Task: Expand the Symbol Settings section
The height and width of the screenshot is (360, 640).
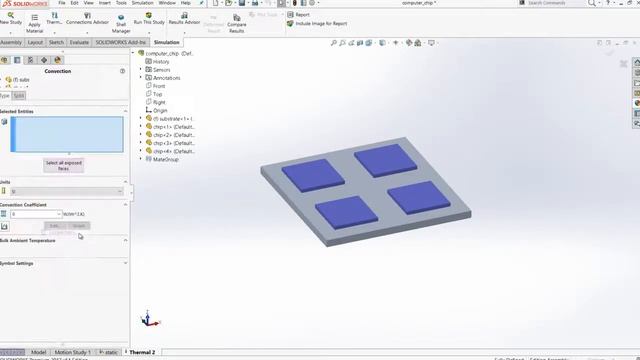Action: tap(125, 263)
